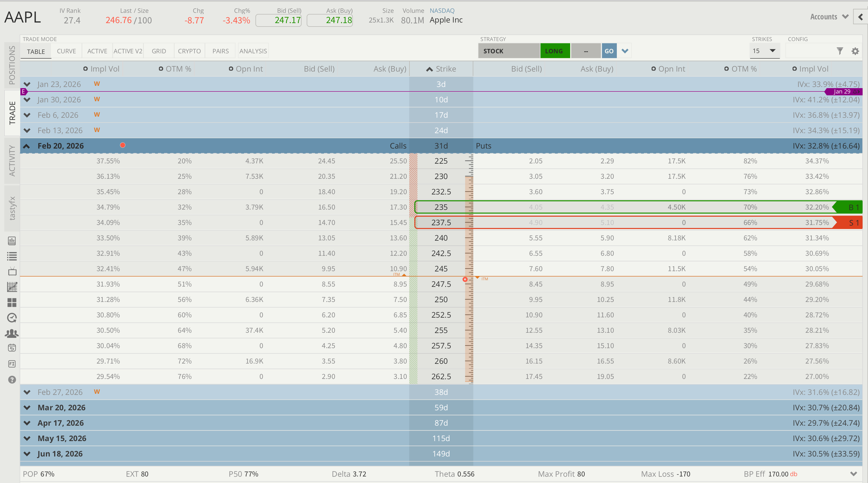Viewport: 868px width, 483px height.
Task: Click the GO strategy button
Action: coord(609,51)
